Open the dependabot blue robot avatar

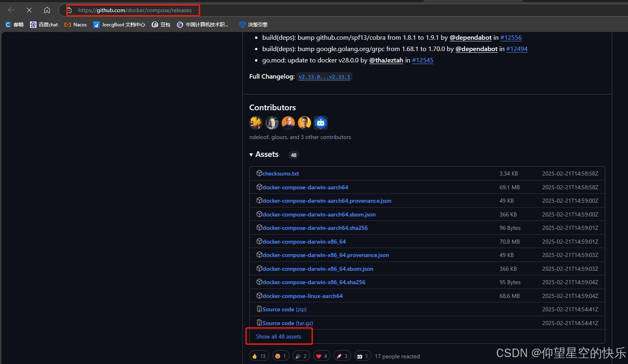pos(321,122)
